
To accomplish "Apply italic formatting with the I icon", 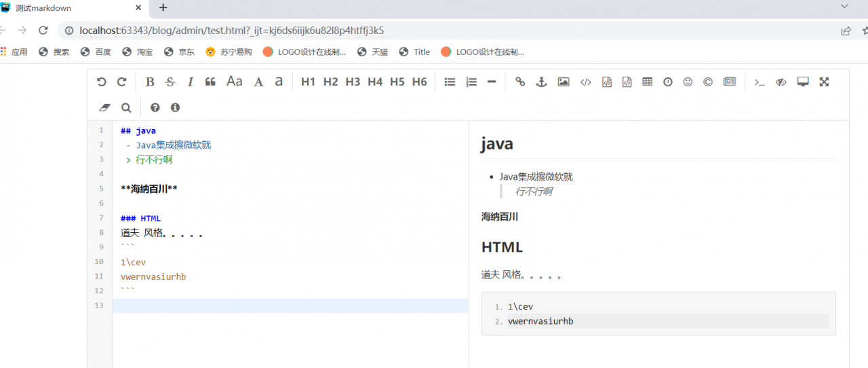I will 191,82.
